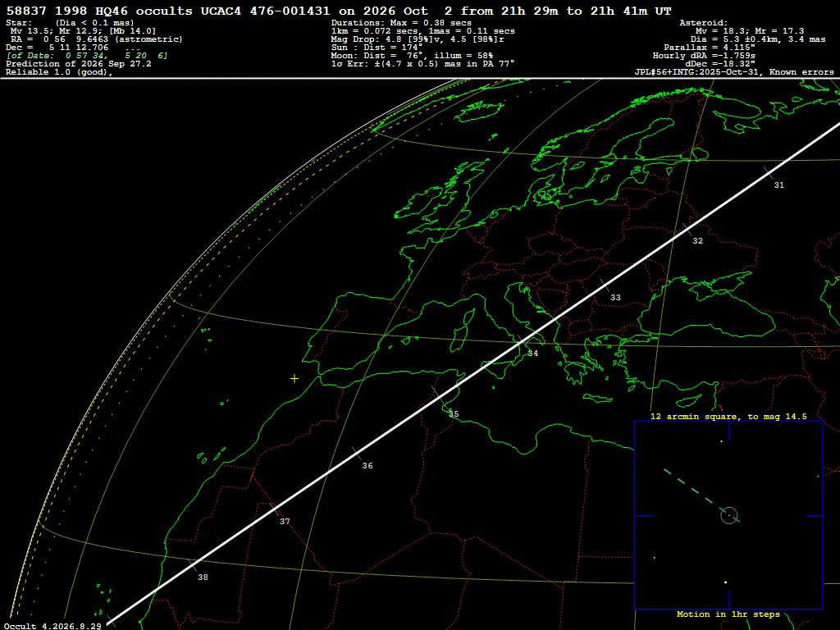Select path time marker labeled 31
This screenshot has height=630, width=840.
point(779,185)
